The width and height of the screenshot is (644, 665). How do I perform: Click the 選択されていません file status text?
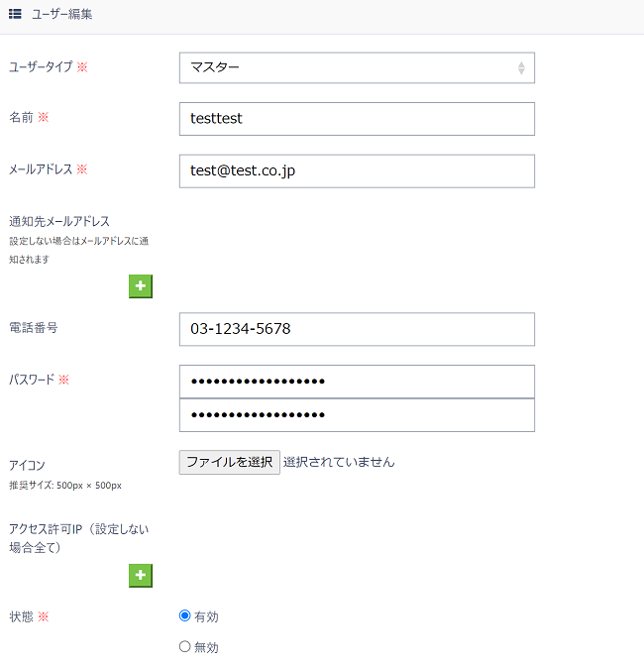point(339,462)
